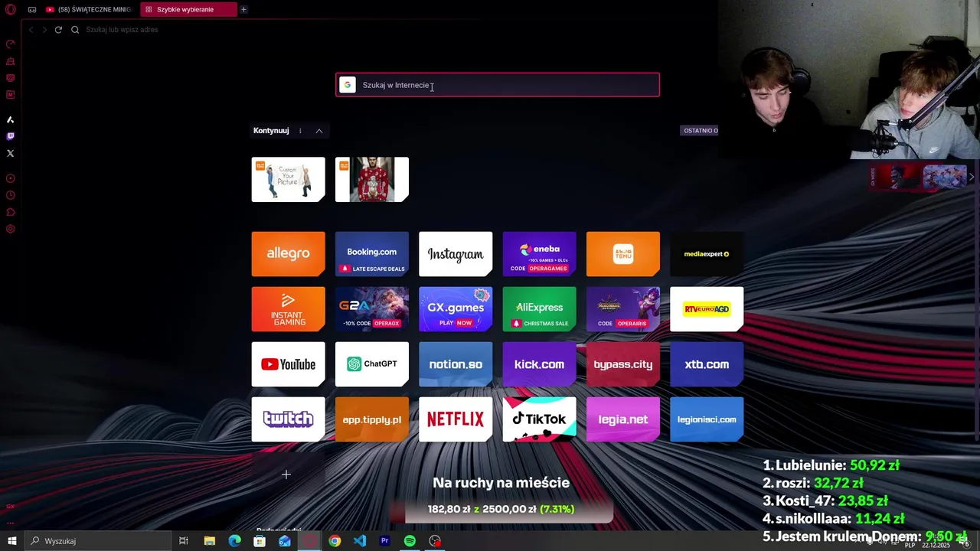Open the GX Corner sidebar icon

pyautogui.click(x=11, y=77)
